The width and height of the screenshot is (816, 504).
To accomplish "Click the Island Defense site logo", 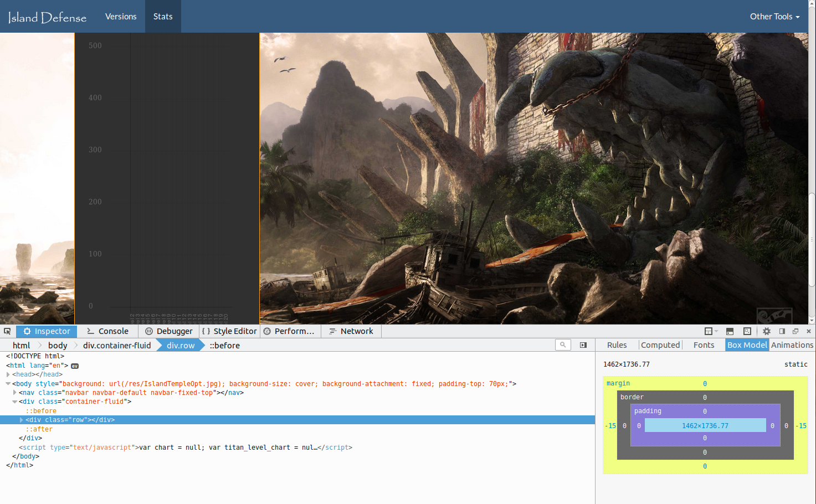I will click(47, 17).
